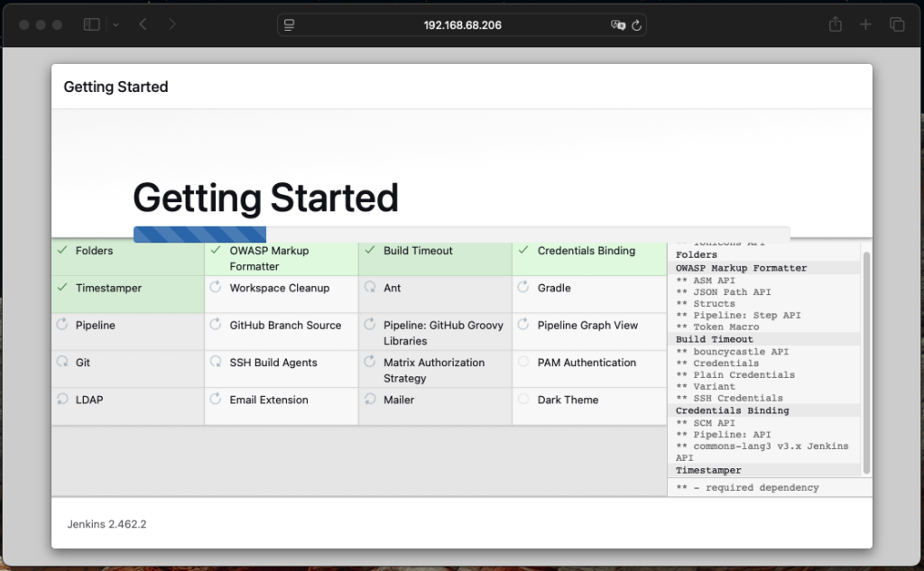Click the spinner icon beside Pipeline
Screen dimensions: 924x571
62,324
